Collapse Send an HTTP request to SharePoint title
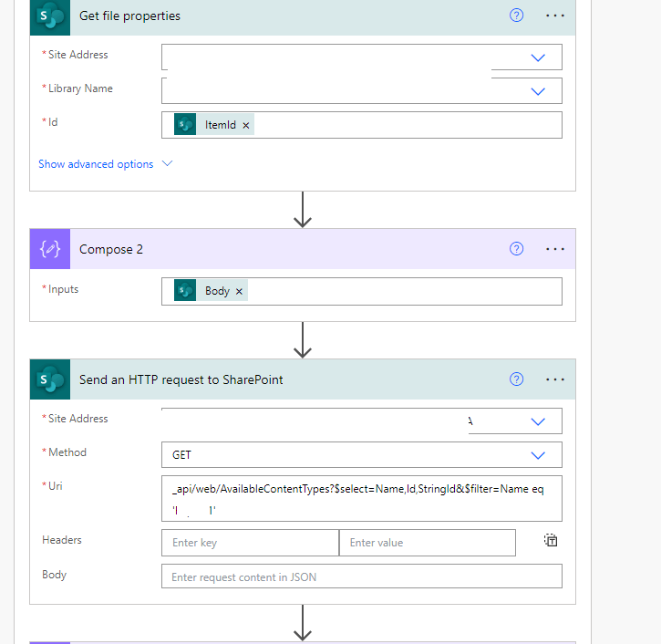 point(303,379)
